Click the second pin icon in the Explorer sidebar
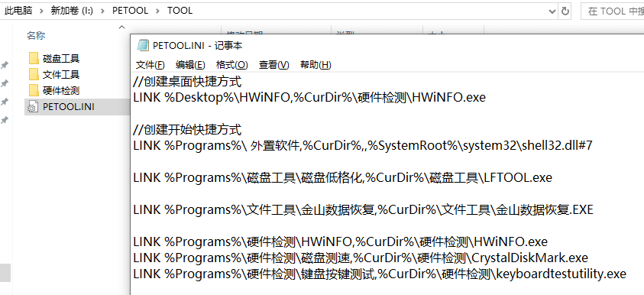Screen dimensions: 644x295 coord(4,83)
